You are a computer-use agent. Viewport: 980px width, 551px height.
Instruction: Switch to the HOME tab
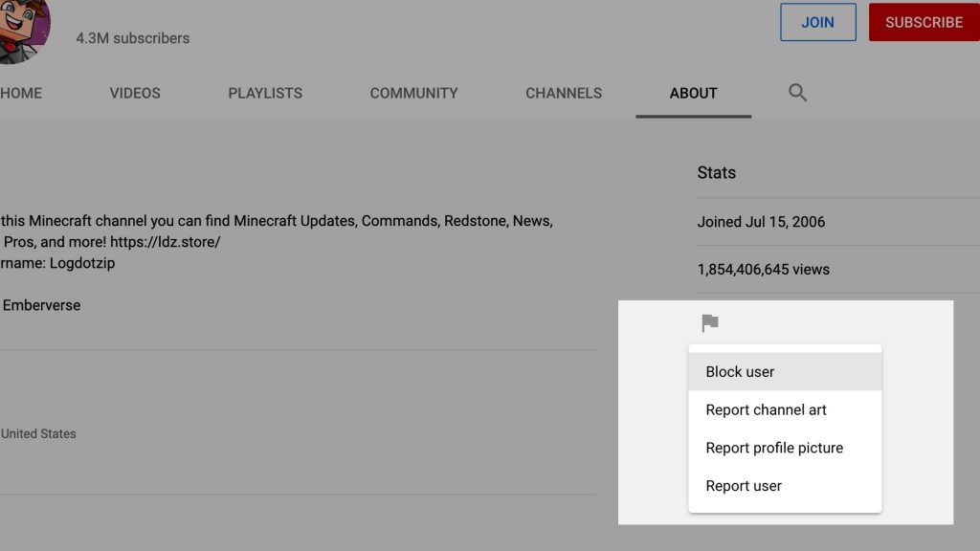[x=21, y=93]
